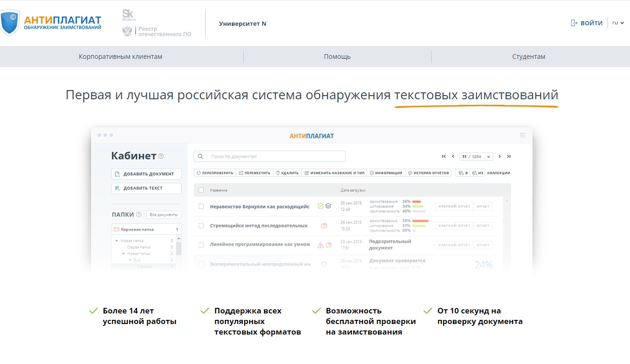Go to the next page of documents
This screenshot has height=364, width=630.
[500, 156]
